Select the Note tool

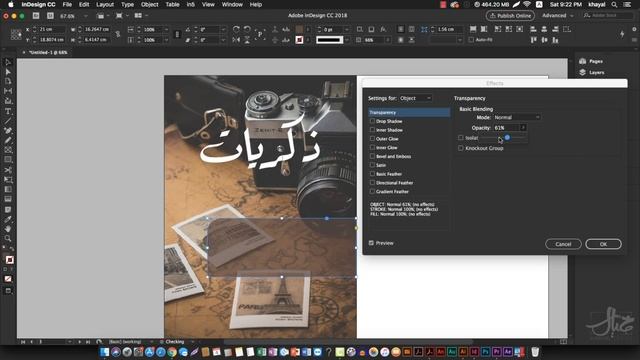coord(8,209)
